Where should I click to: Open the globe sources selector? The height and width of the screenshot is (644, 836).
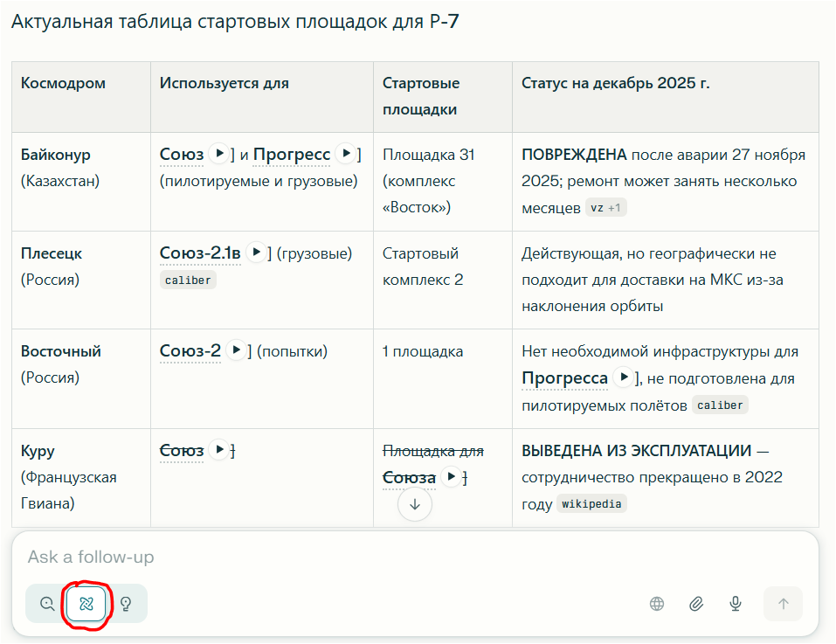point(657,603)
